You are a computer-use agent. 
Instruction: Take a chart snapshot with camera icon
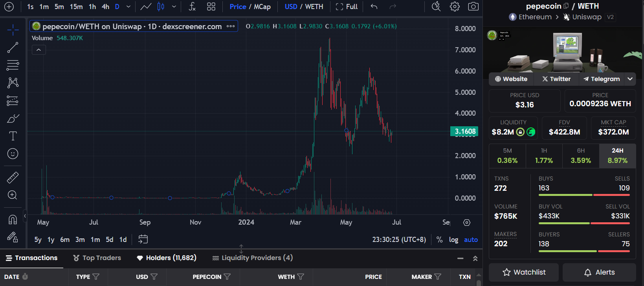point(473,7)
